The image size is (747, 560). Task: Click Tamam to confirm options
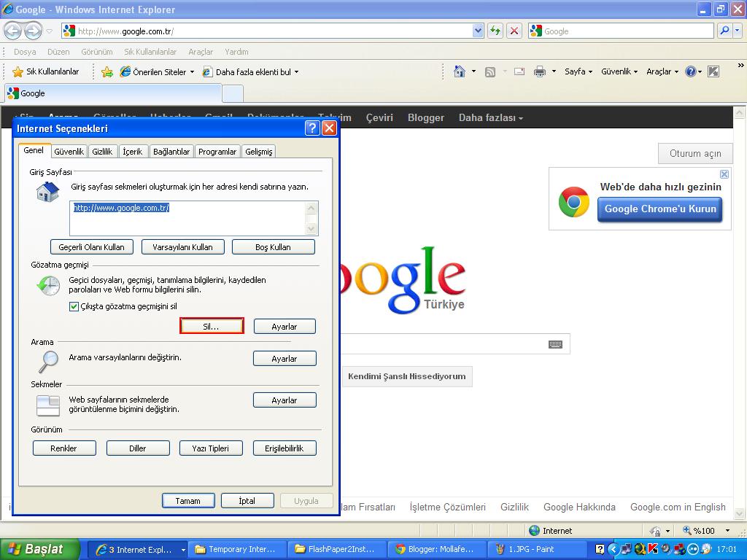pyautogui.click(x=188, y=500)
